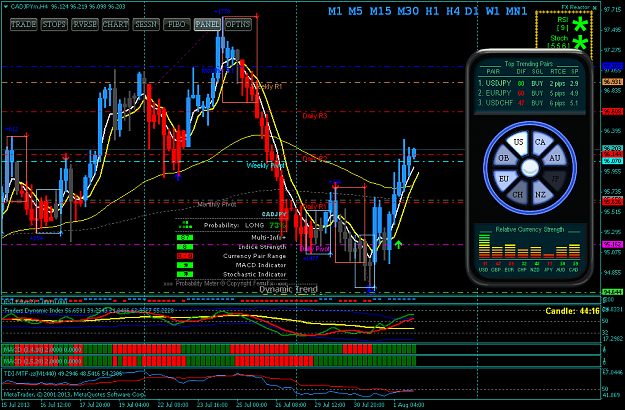Click the GBP strength bar
This screenshot has height=410, width=625.
pos(497,253)
